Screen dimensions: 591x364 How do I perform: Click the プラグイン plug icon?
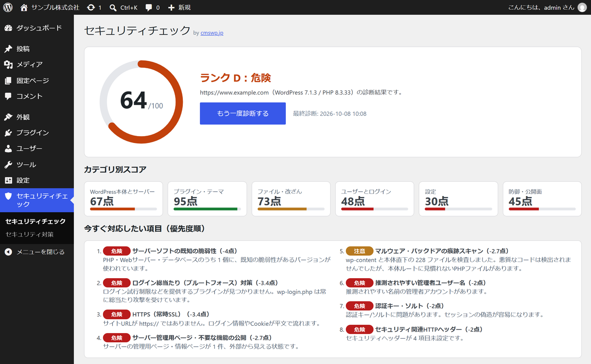pyautogui.click(x=8, y=133)
